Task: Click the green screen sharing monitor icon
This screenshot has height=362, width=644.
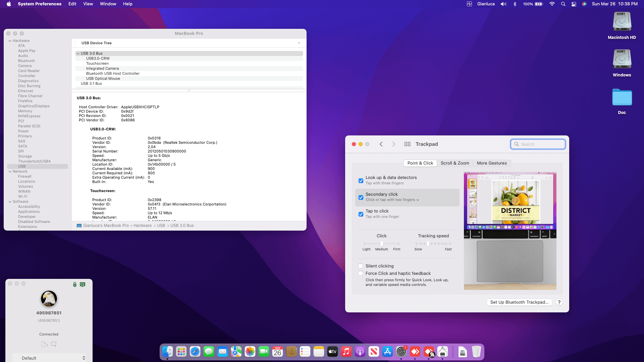Action: [x=83, y=284]
